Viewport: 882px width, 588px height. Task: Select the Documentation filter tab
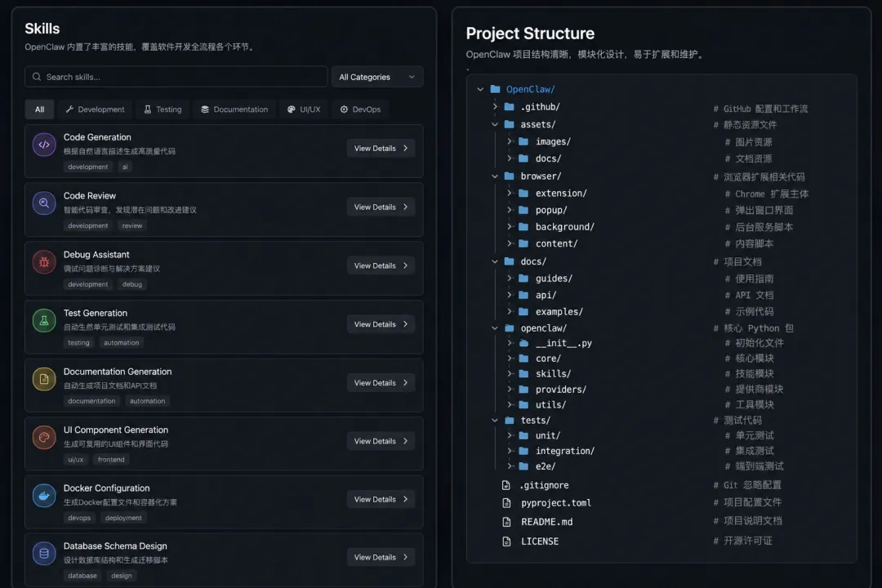pyautogui.click(x=234, y=109)
